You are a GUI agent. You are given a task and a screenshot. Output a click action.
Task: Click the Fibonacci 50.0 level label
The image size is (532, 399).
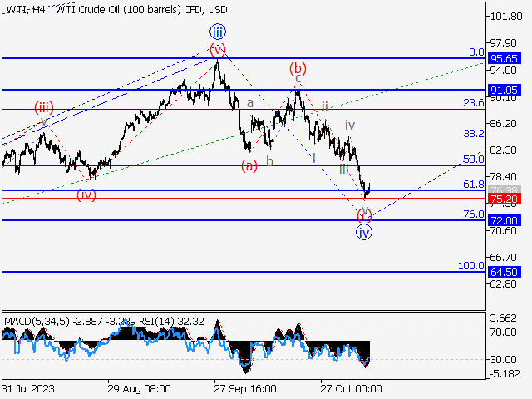(x=474, y=159)
